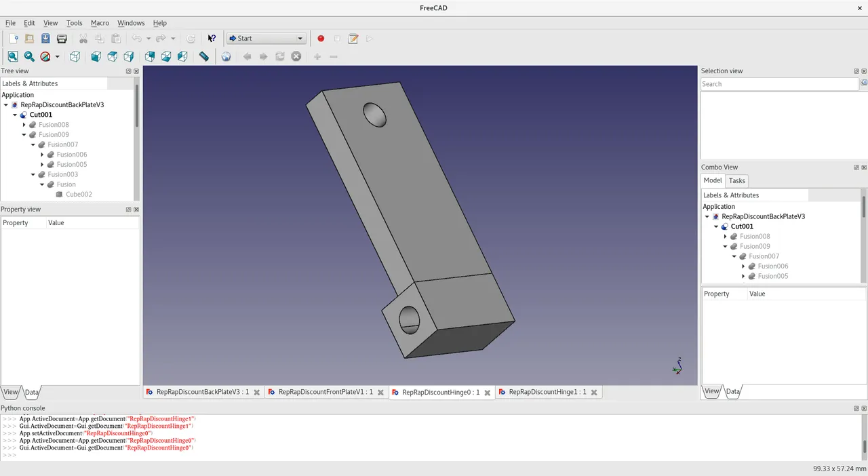
Task: Switch to RepRapDiscountFrontPlateV1 document tab
Action: [x=325, y=392]
